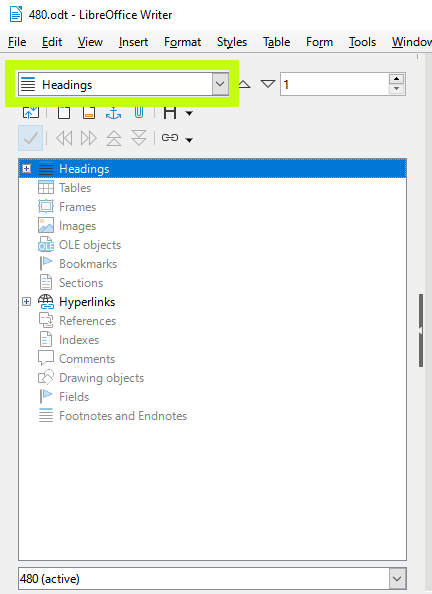
Task: Click the anchor-to-text toggle icon
Action: pos(114,113)
